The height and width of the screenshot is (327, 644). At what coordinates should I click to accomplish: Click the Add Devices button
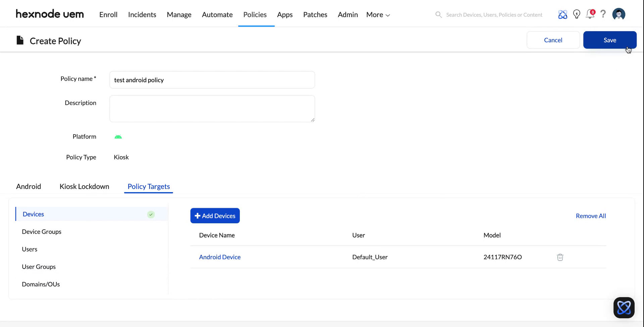(x=215, y=216)
